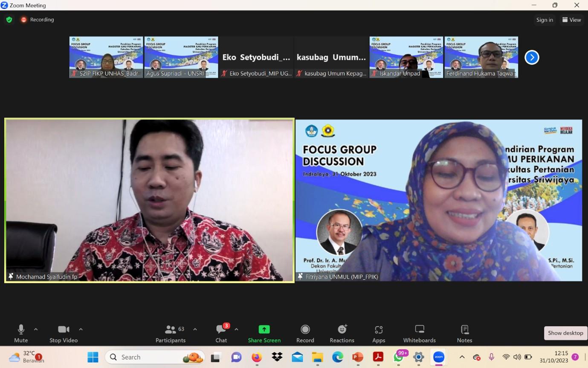Screen dimensions: 588x368
Task: Open the Participants panel
Action: [x=171, y=333]
